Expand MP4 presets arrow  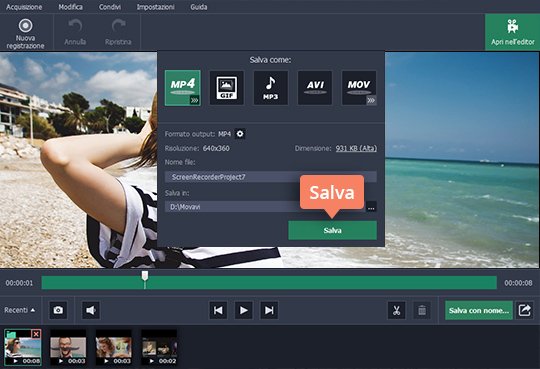coord(195,100)
